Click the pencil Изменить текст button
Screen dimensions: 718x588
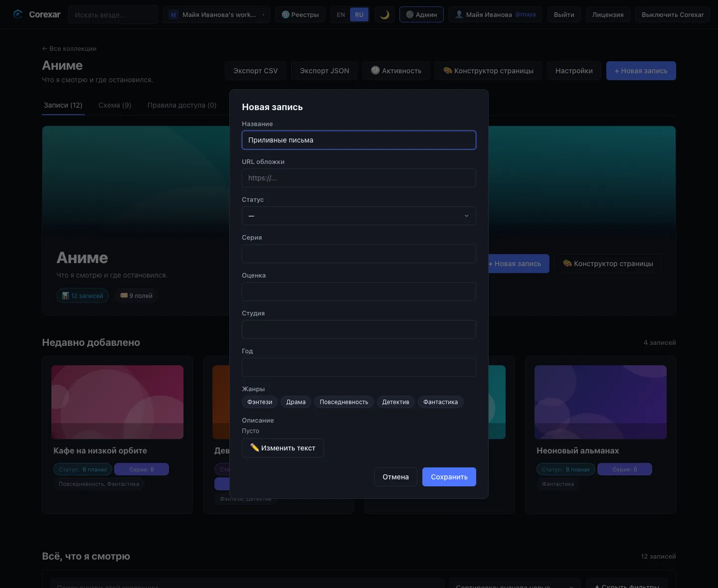click(x=283, y=448)
